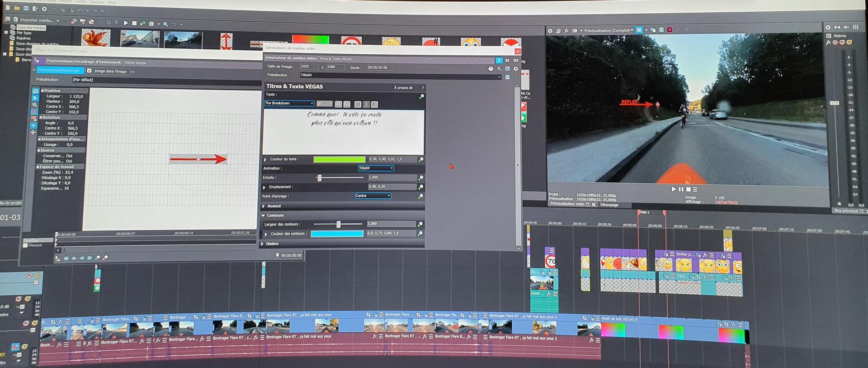Select the Repères media folder
This screenshot has height=368, width=868.
click(x=24, y=38)
